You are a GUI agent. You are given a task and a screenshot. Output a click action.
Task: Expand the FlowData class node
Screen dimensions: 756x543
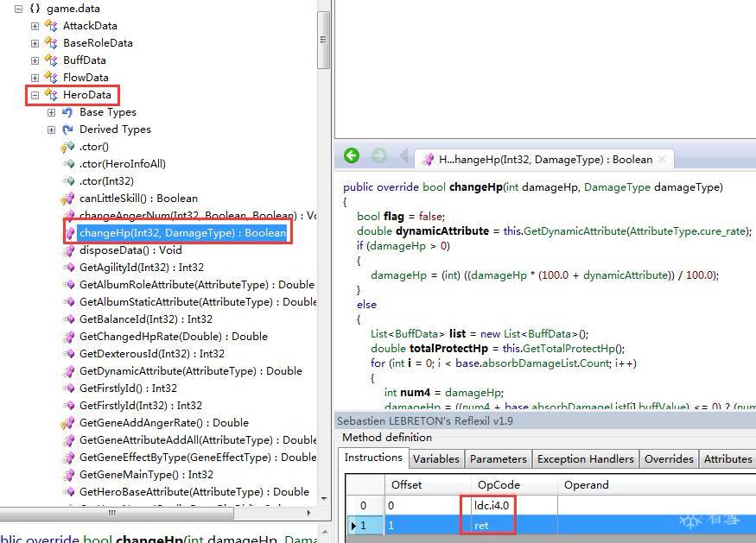click(x=35, y=78)
